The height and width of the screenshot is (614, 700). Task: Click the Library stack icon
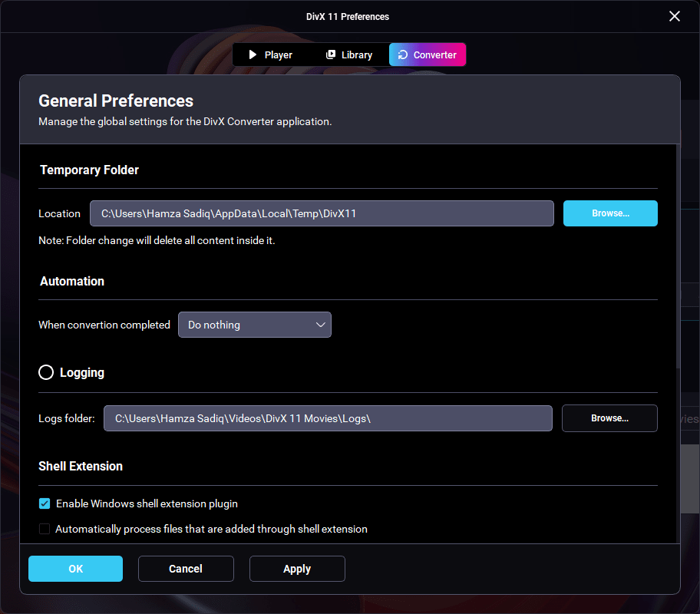[x=331, y=54]
